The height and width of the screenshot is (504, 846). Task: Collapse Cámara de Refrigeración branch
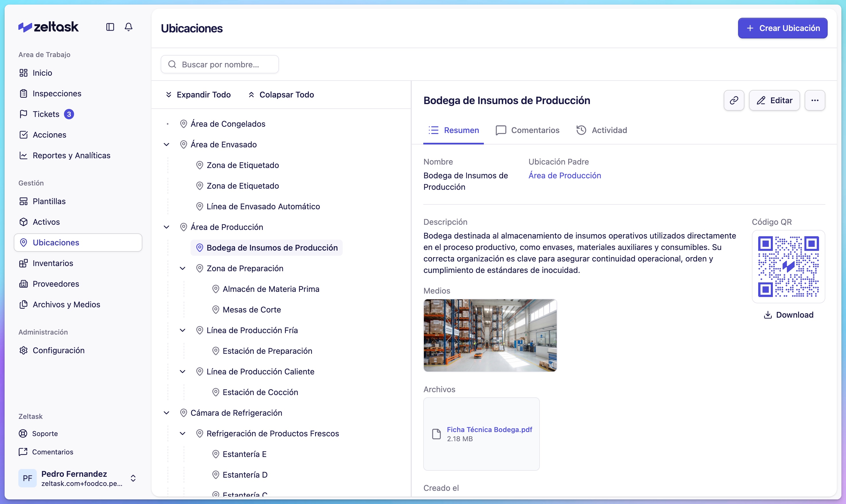click(x=166, y=413)
